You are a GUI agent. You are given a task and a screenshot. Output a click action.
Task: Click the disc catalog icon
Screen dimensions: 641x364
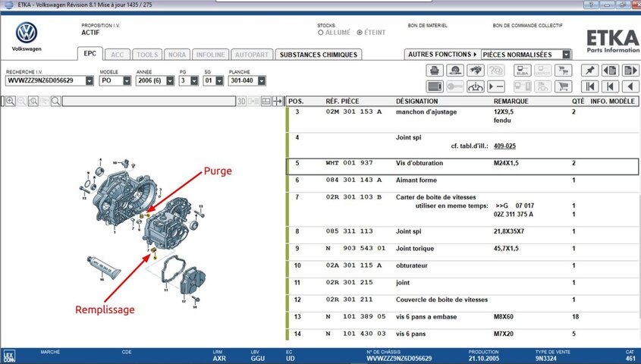pos(455,71)
